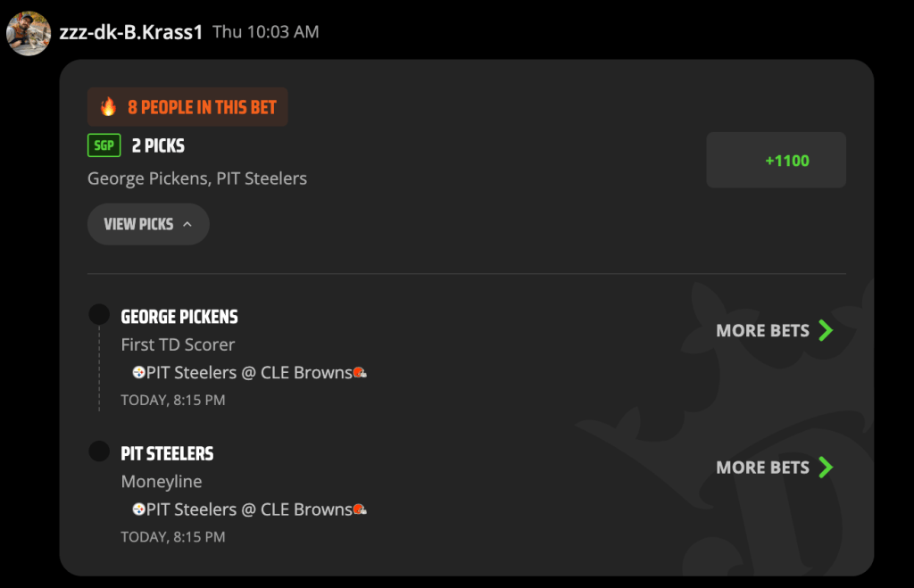This screenshot has width=914, height=588.
Task: Open More Bets for George Pickens
Action: pos(775,330)
